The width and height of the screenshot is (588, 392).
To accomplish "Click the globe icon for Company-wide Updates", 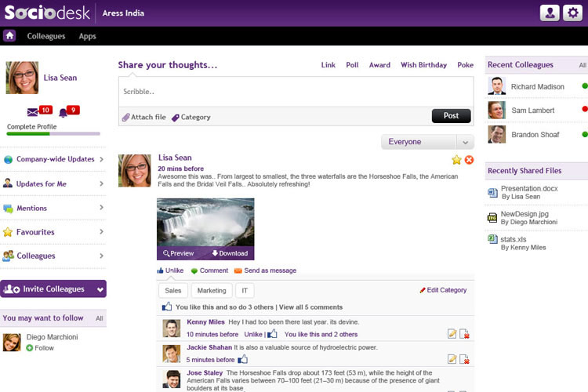I will point(9,159).
